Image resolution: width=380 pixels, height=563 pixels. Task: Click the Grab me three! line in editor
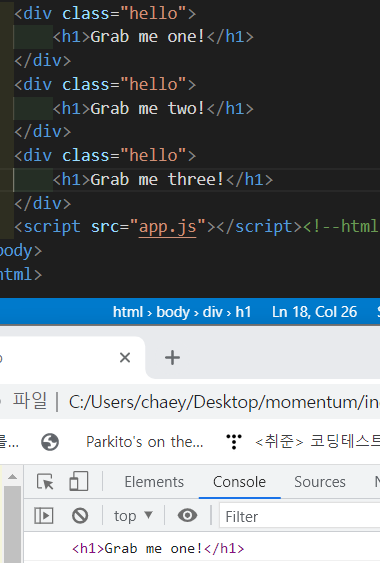[163, 180]
